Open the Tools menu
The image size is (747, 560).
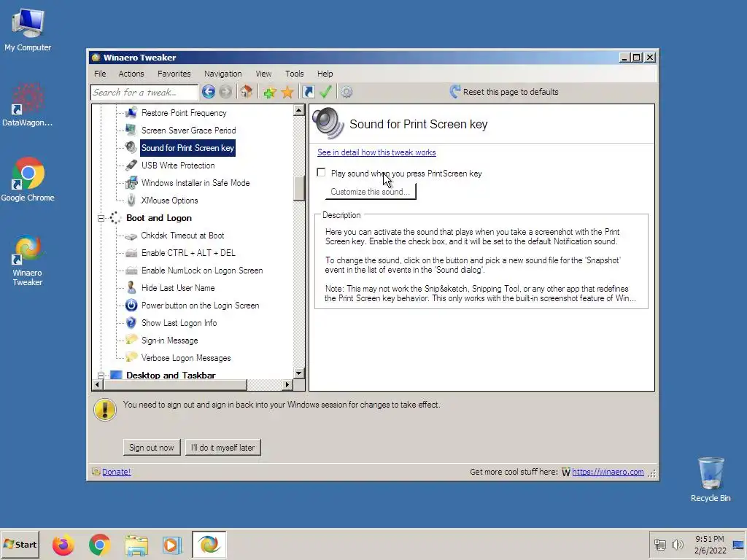(295, 74)
